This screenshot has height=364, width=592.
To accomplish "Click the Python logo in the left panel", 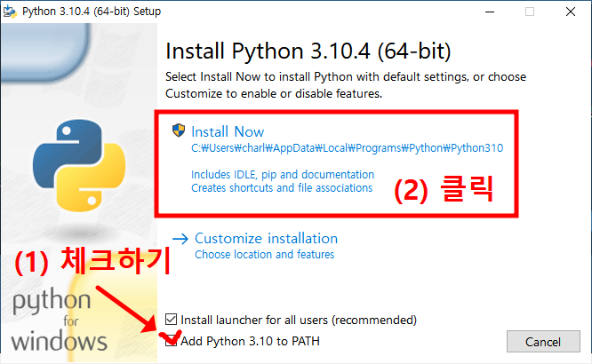I will click(x=79, y=165).
